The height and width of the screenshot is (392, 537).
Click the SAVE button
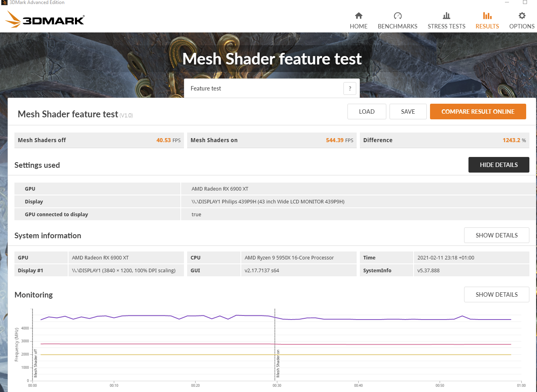point(408,112)
